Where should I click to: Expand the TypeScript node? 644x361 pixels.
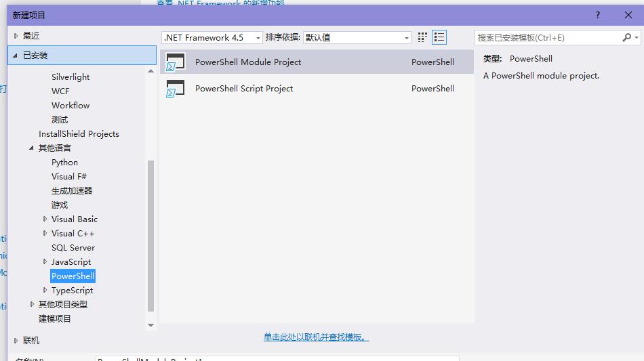(45, 290)
